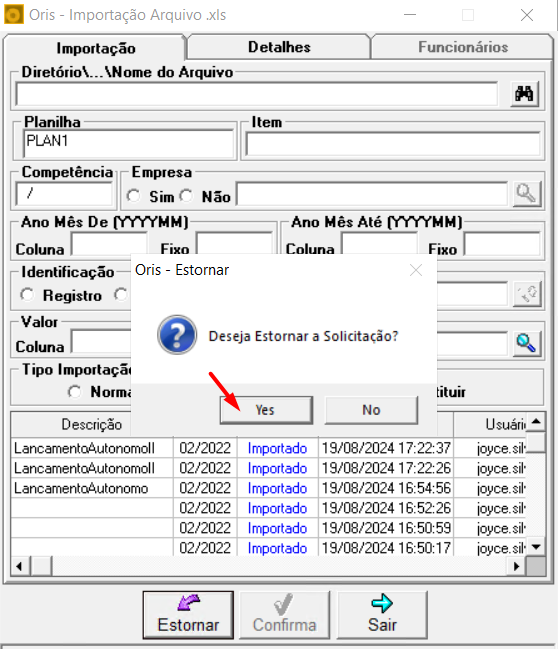Switch to the Detalhes tab
The height and width of the screenshot is (649, 558).
click(x=279, y=47)
